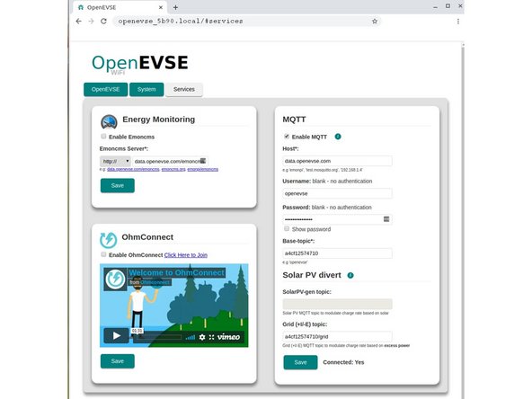Minimize the browser window
Viewport: 532px width, 399px height.
(435, 6)
